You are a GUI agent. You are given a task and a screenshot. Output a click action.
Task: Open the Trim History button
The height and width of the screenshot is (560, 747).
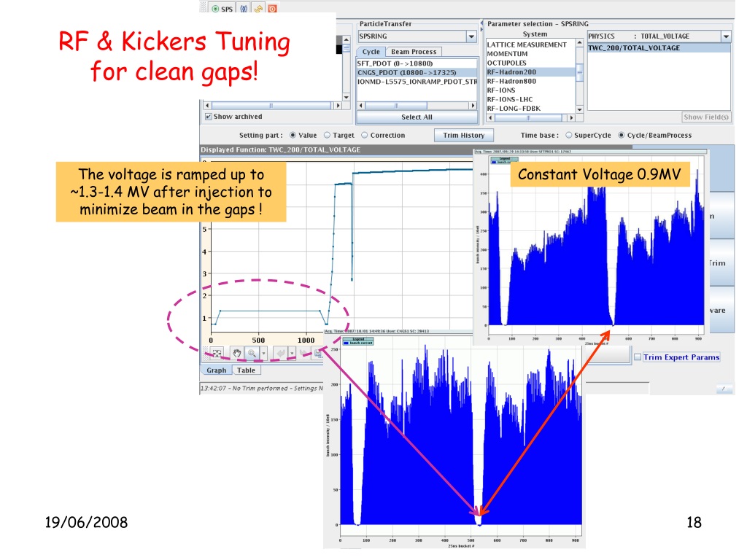point(463,135)
